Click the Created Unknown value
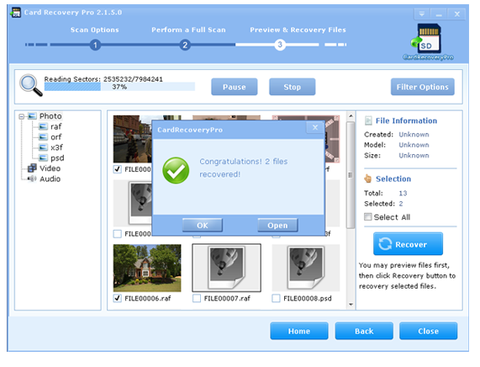Viewport: 480px width, 367px height. coord(414,135)
